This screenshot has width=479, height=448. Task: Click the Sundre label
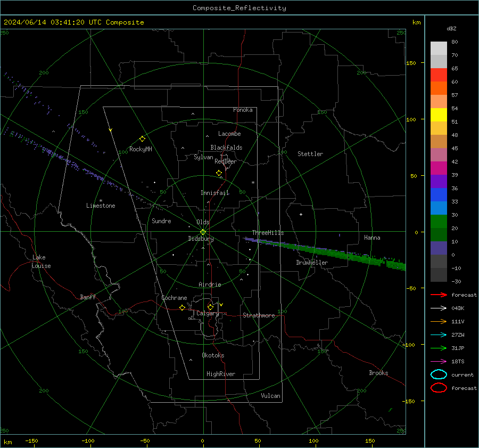pos(161,221)
